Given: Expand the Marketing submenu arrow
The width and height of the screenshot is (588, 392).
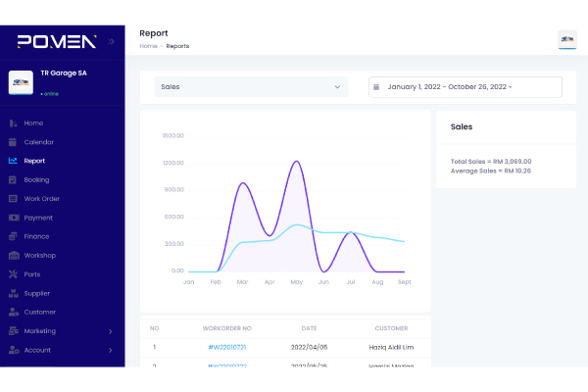Looking at the screenshot, I should (110, 331).
